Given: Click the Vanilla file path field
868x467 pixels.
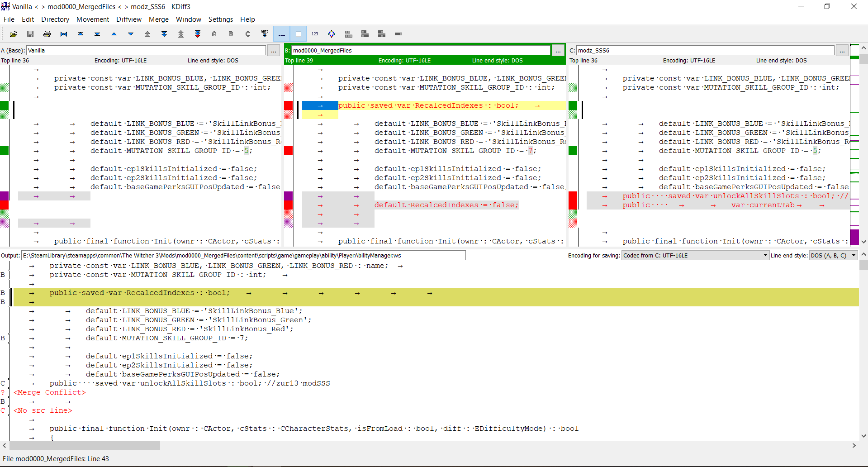Looking at the screenshot, I should coord(146,50).
